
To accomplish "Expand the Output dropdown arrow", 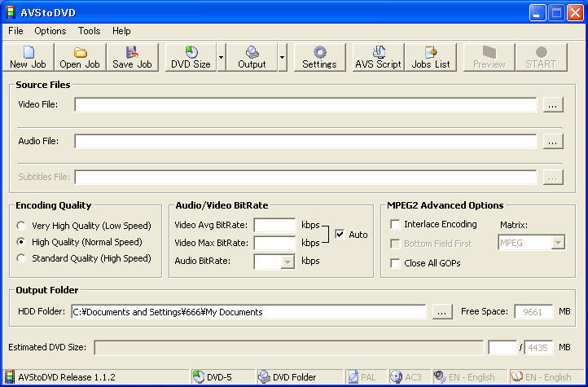I will [x=283, y=57].
